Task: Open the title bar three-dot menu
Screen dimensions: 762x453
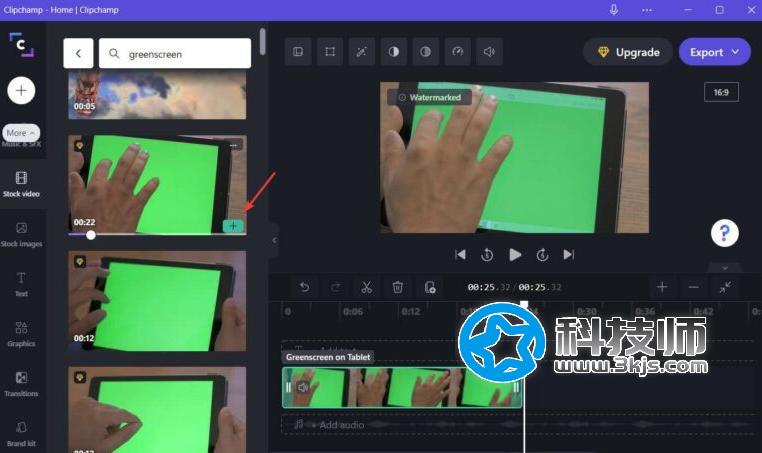Action: tap(647, 10)
